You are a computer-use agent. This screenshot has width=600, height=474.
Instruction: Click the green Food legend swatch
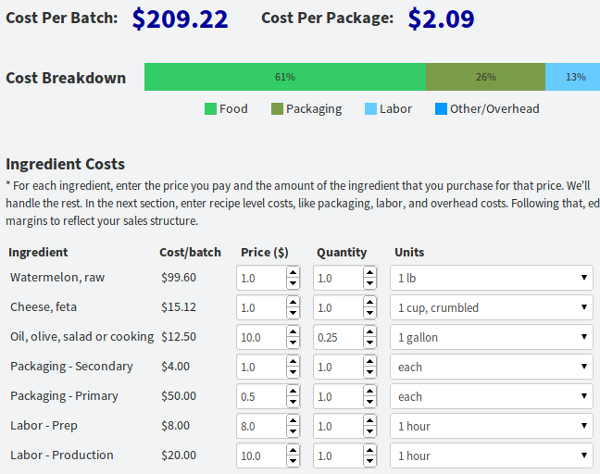(211, 109)
